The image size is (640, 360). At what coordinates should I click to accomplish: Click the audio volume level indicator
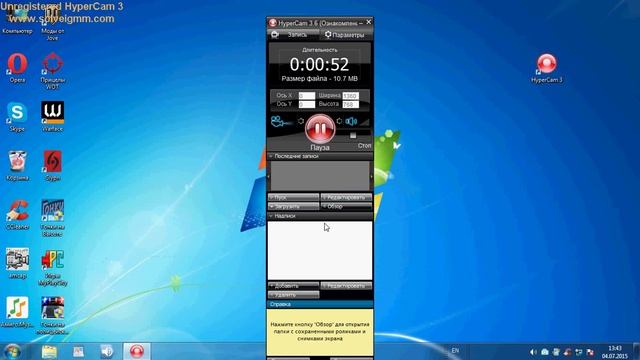pyautogui.click(x=364, y=122)
